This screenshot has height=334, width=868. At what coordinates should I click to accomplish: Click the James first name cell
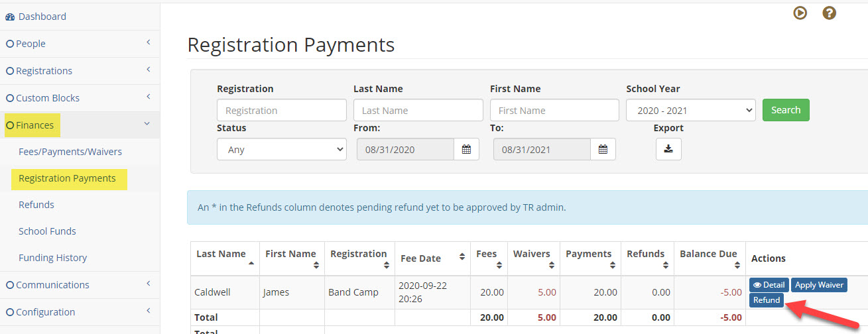(x=292, y=292)
